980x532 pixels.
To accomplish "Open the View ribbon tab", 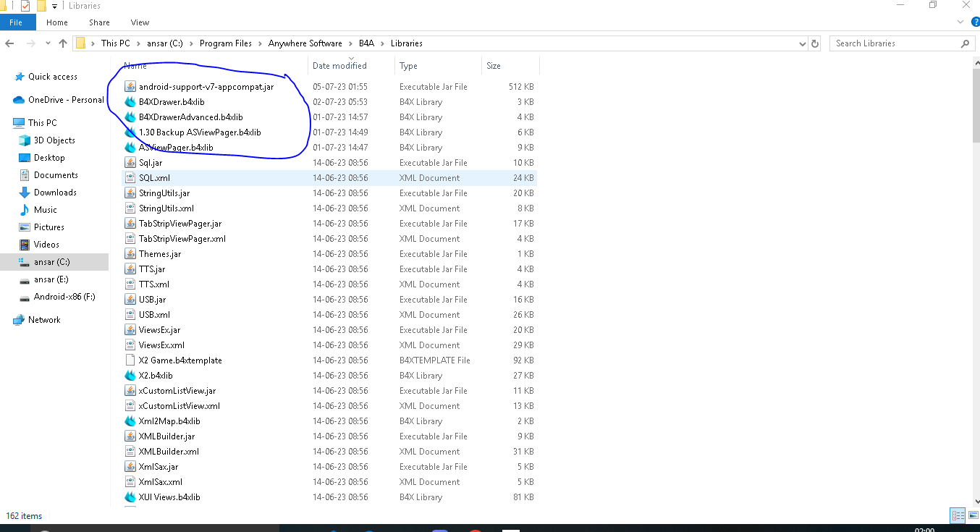I will pos(140,22).
